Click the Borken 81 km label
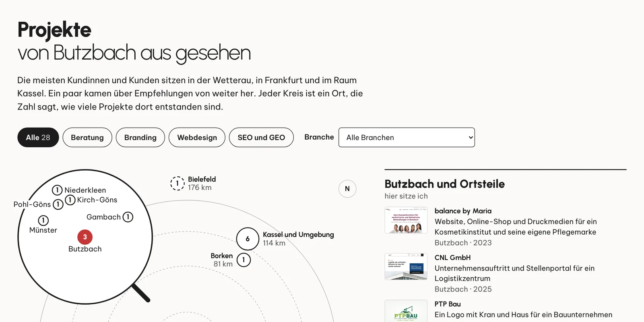Screen dimensions: 644x322 pos(222,260)
